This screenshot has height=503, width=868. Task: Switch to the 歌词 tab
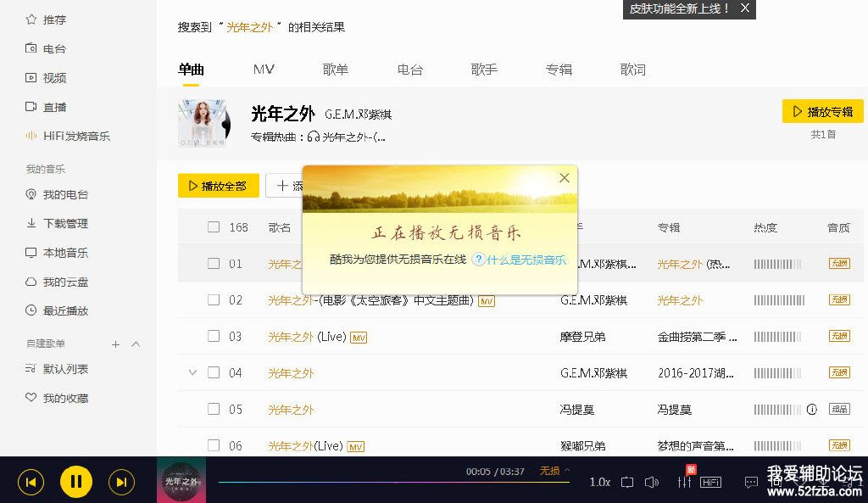coord(633,70)
